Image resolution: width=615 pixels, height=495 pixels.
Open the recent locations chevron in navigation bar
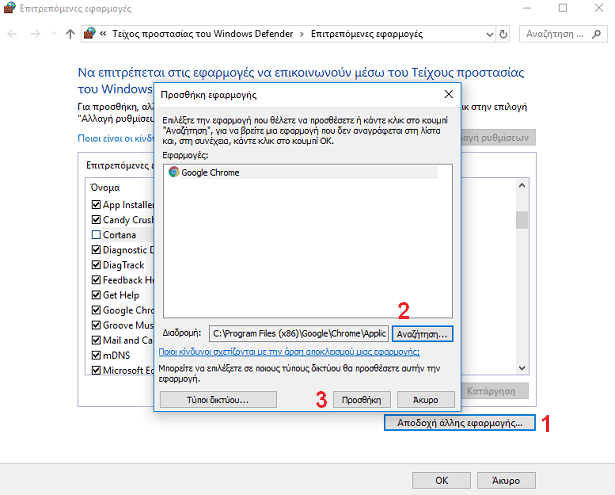[x=54, y=34]
